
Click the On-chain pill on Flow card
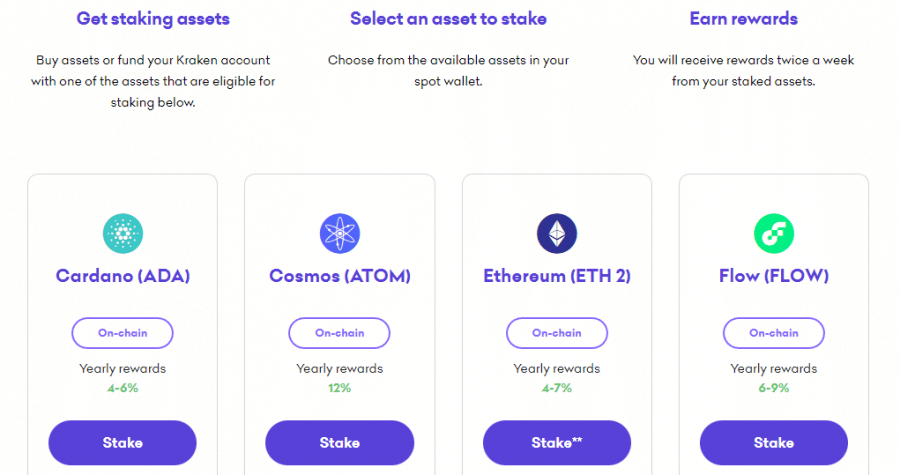coord(773,333)
